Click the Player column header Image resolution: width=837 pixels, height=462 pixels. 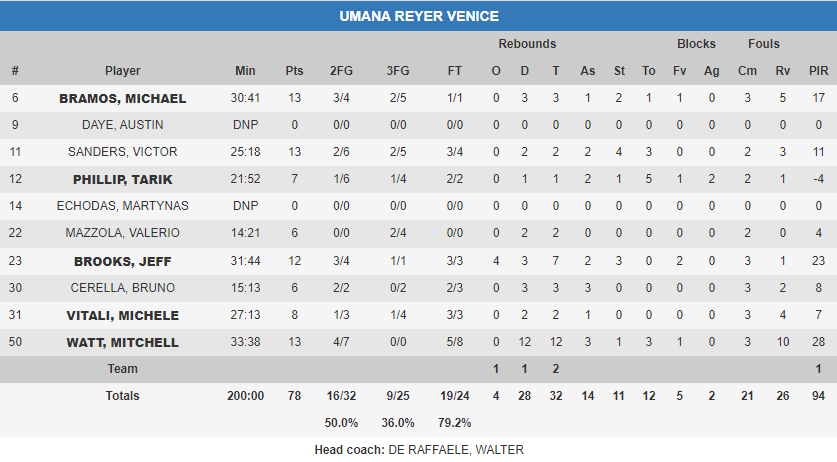pyautogui.click(x=123, y=71)
